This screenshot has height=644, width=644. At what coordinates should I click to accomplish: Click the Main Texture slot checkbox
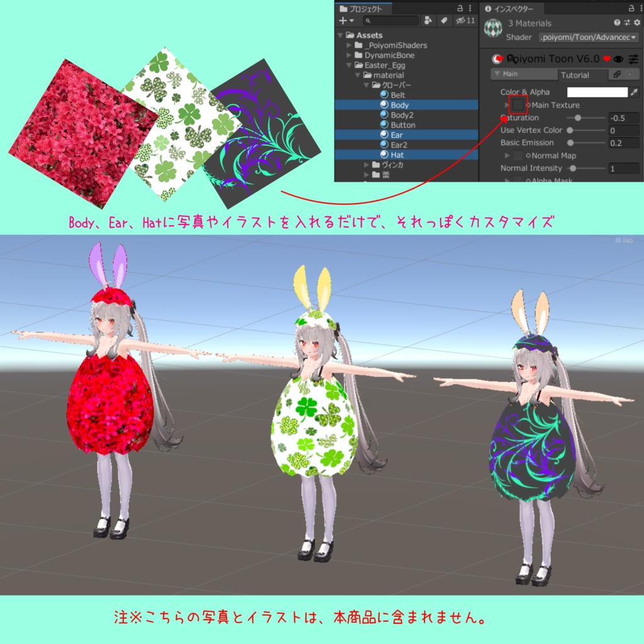pos(517,105)
